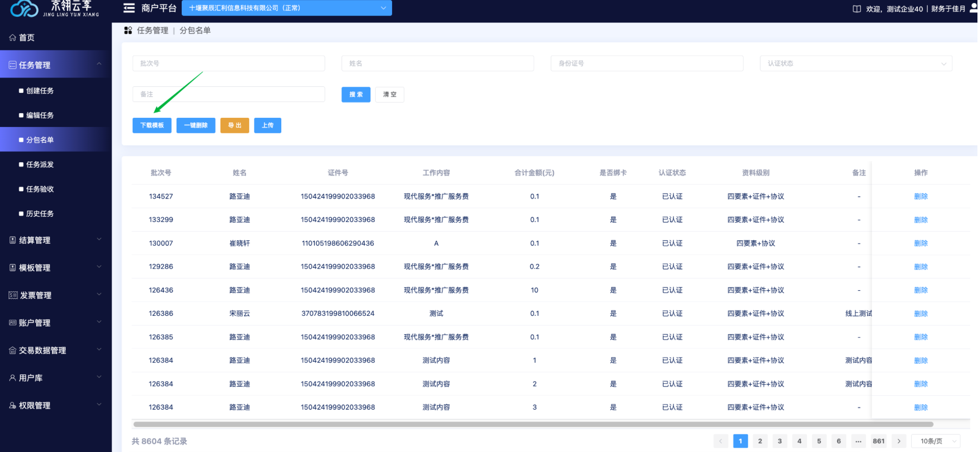Click the hamburger menu collapse icon

[129, 8]
